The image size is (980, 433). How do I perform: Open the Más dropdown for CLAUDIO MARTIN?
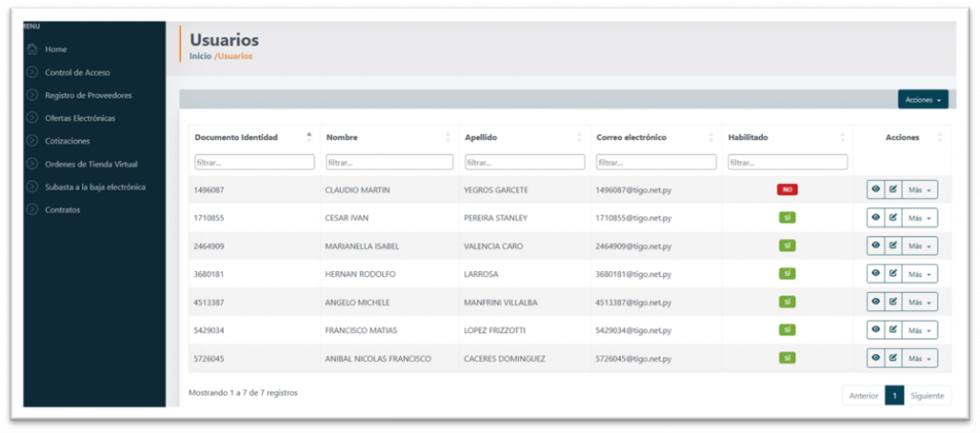pos(919,190)
